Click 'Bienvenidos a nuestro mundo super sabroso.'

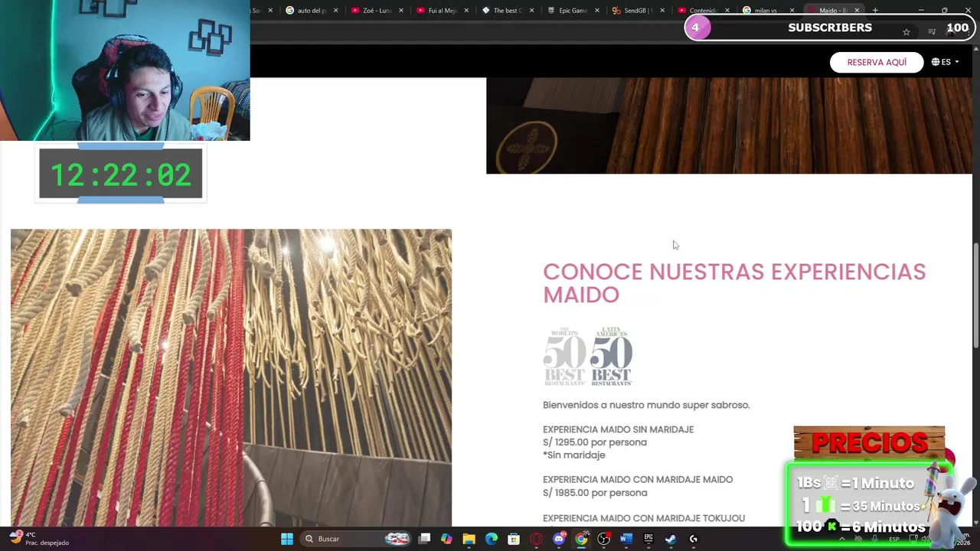click(x=646, y=405)
